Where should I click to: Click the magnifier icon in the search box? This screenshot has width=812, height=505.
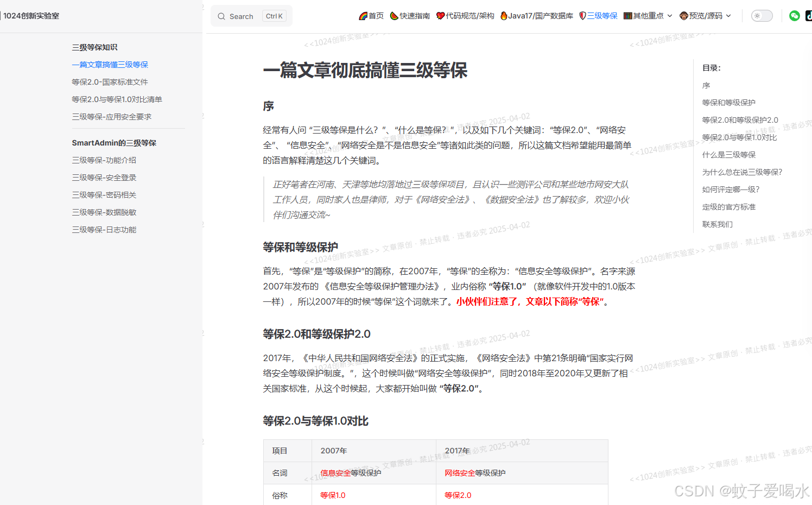[221, 16]
